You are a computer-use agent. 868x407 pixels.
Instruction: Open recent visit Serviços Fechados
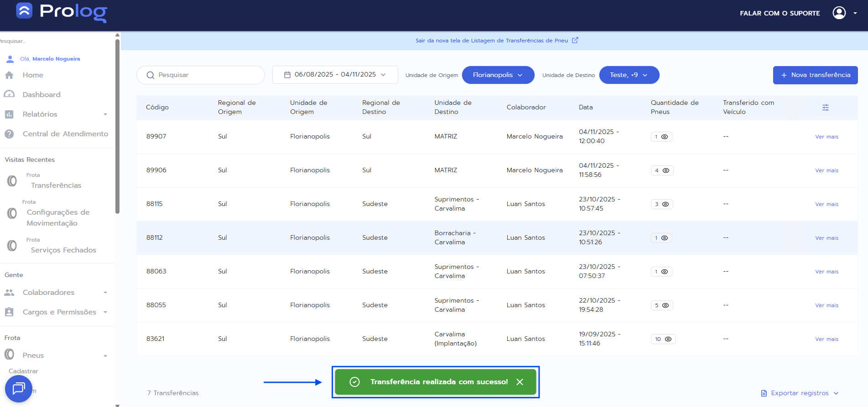coord(63,250)
